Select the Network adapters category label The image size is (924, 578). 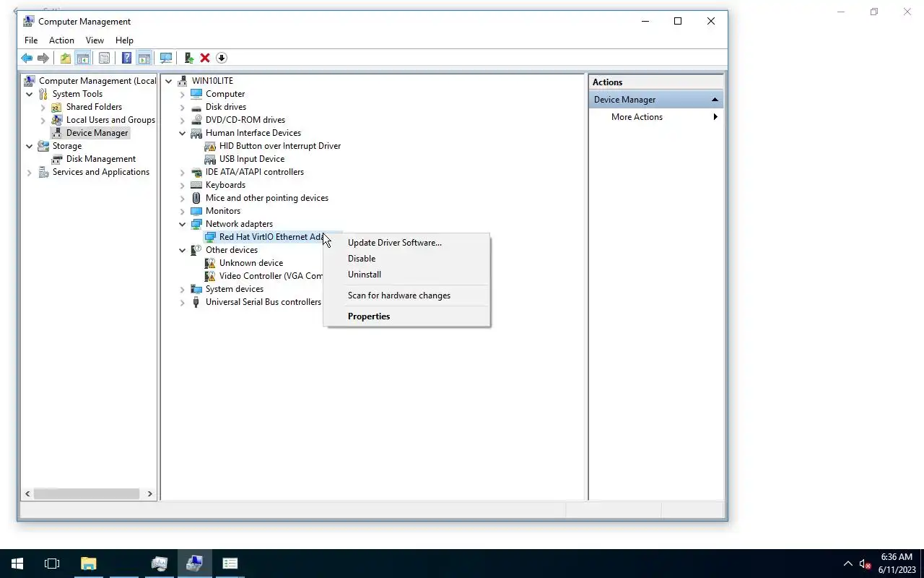(x=239, y=224)
